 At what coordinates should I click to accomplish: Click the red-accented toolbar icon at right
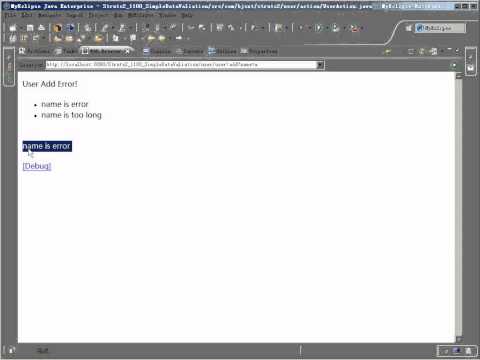pyautogui.click(x=354, y=28)
